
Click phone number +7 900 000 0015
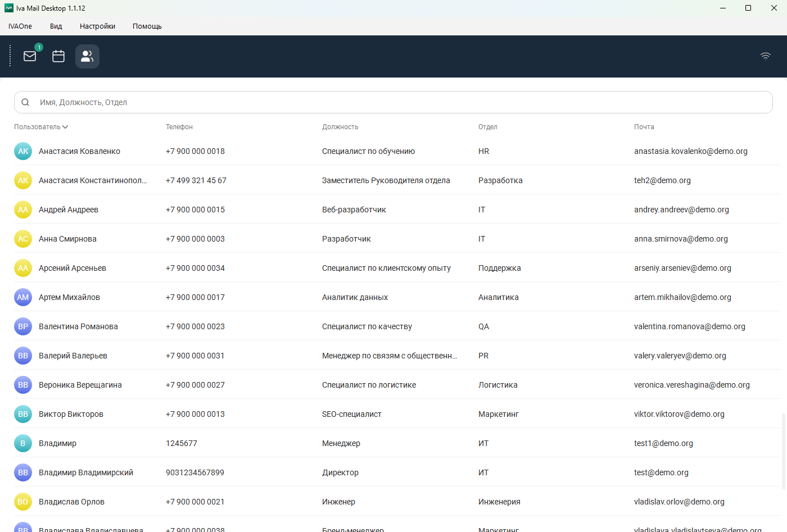tap(195, 210)
